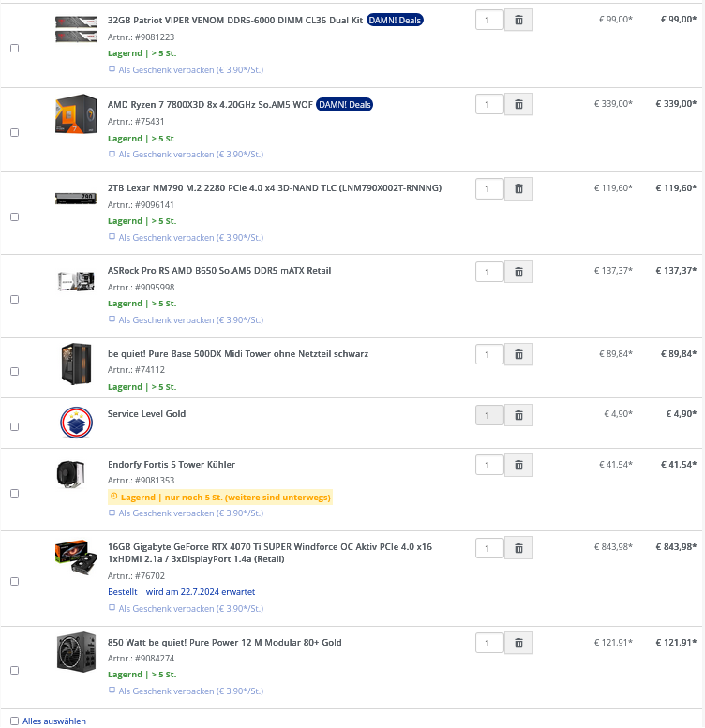Click the DAMN! Deals badge on Ryzen 7
The image size is (705, 728).
click(345, 104)
